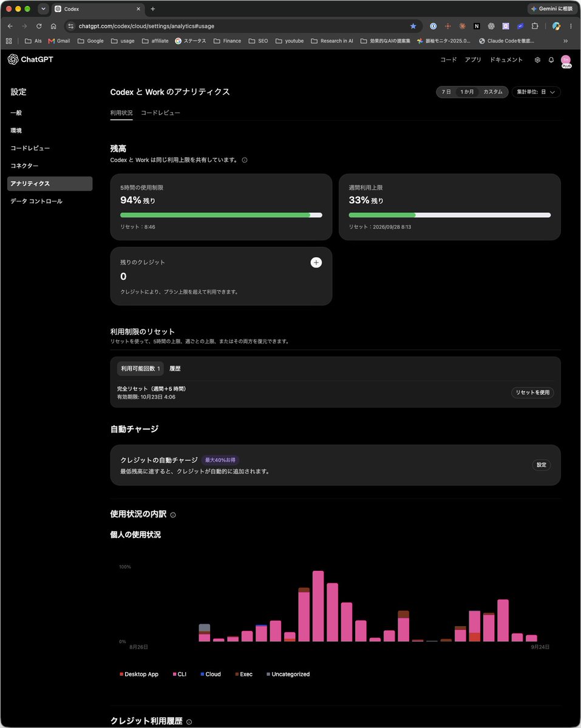Open the apps grid icon in bookmarks bar

[9, 41]
